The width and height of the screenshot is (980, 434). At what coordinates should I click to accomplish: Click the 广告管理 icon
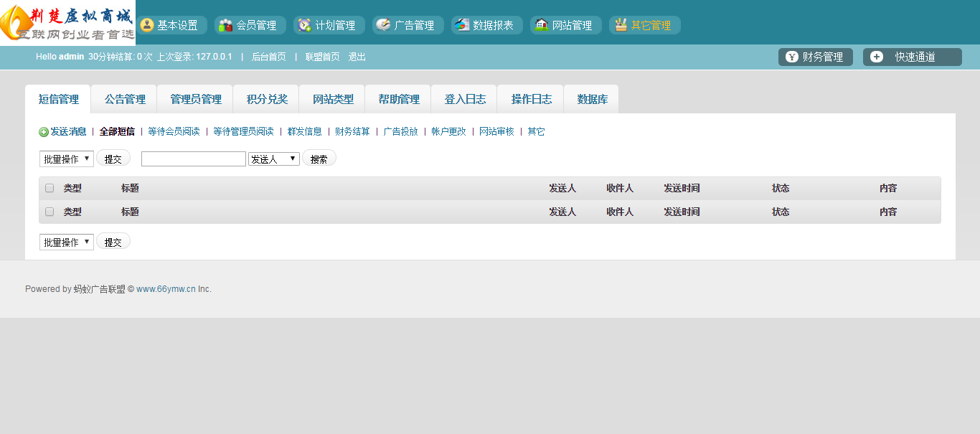point(384,25)
